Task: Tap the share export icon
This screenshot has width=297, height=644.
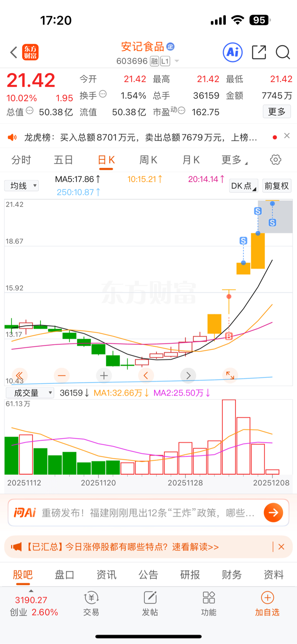Action: coord(259,52)
